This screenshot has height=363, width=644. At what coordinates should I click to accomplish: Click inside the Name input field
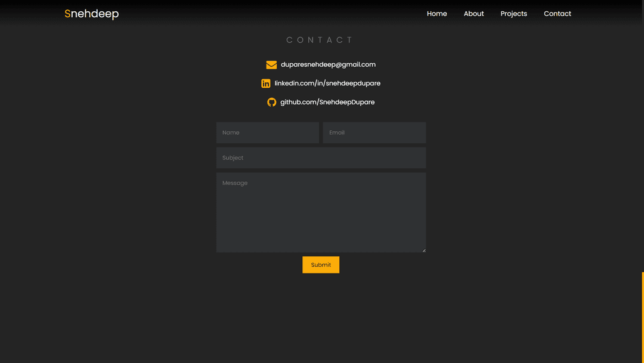267,132
